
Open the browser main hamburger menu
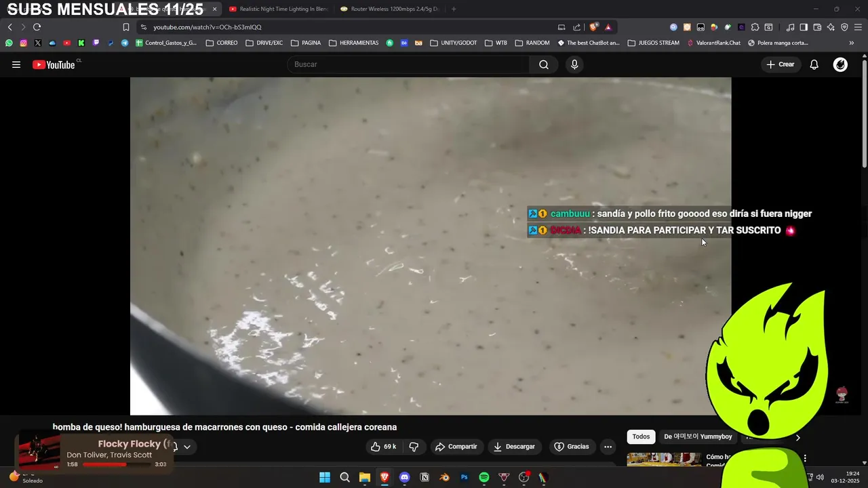click(858, 27)
